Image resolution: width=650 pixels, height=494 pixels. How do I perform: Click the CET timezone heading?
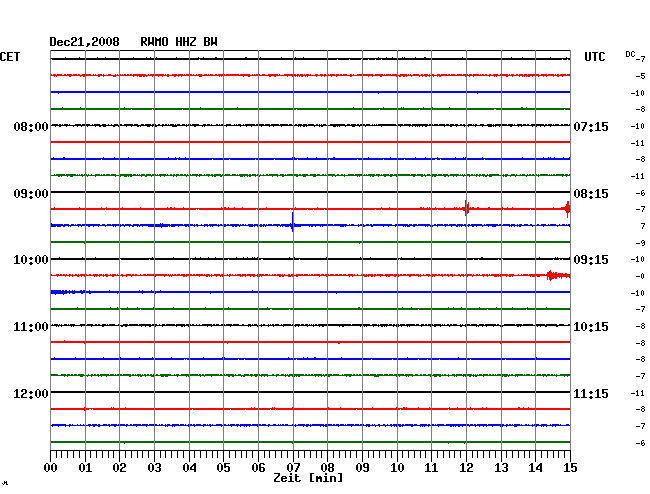point(10,57)
